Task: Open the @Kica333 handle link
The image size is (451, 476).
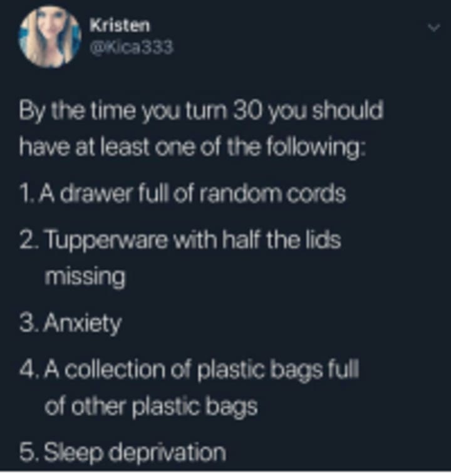Action: (x=132, y=48)
